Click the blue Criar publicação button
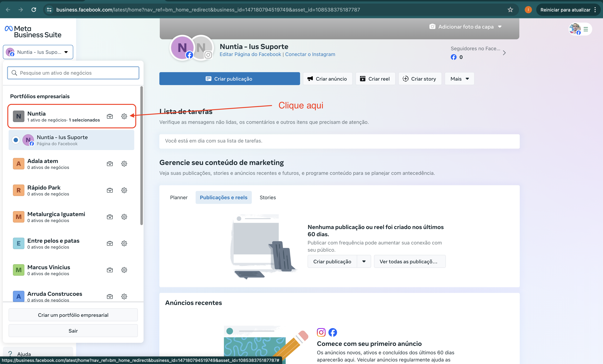 [229, 79]
